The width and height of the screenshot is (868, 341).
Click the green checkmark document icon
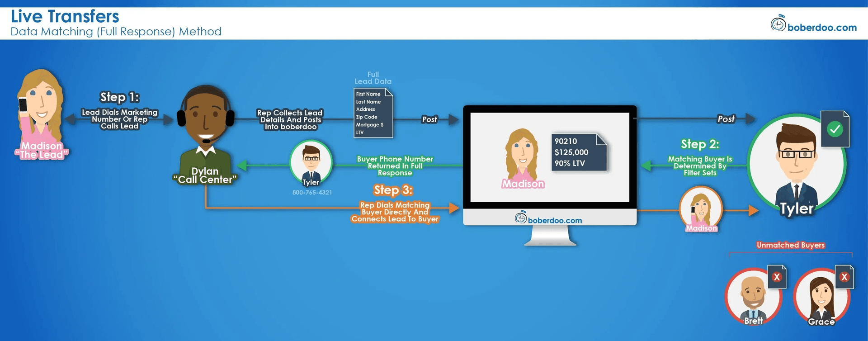(x=835, y=129)
